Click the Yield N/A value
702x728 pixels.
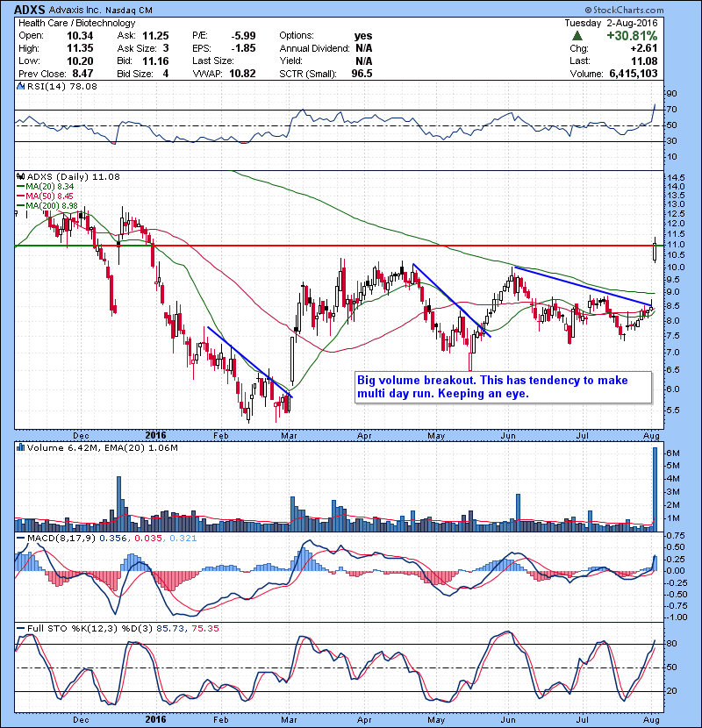tap(364, 61)
